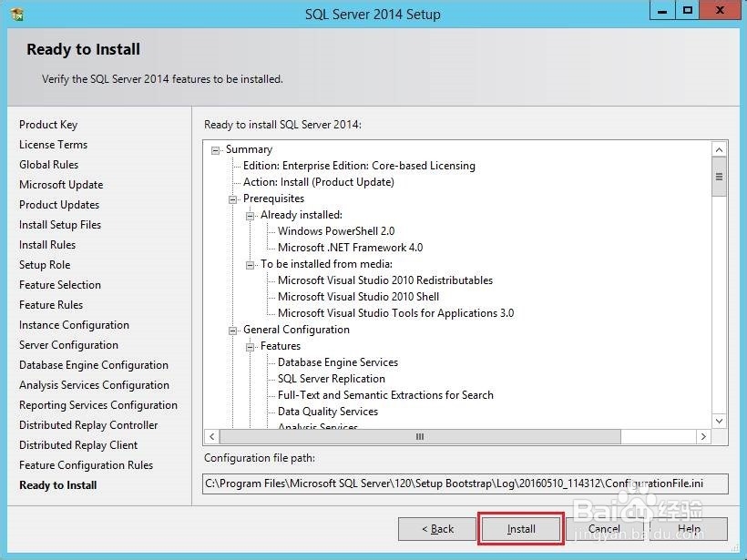Select the General Configuration label
The image size is (747, 560).
click(296, 330)
